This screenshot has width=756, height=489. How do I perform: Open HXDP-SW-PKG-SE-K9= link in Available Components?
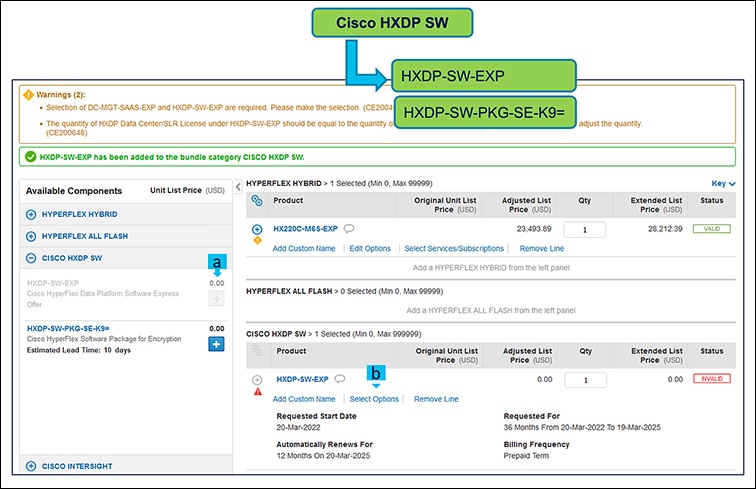(x=68, y=328)
